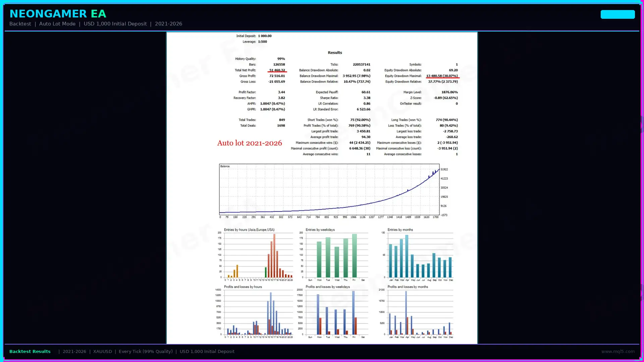Click the XAUUSD symbol in the footer
The height and width of the screenshot is (362, 644).
coord(103,351)
